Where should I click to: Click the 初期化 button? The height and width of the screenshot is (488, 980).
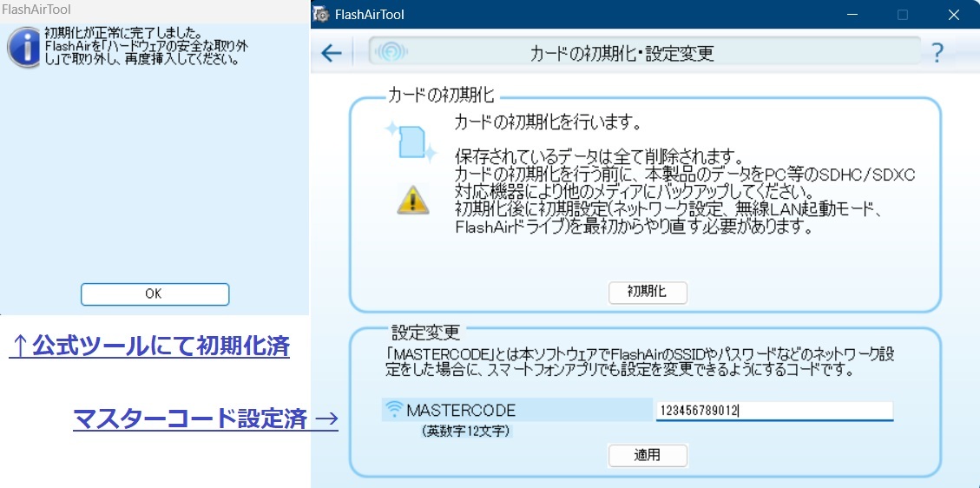coord(648,292)
